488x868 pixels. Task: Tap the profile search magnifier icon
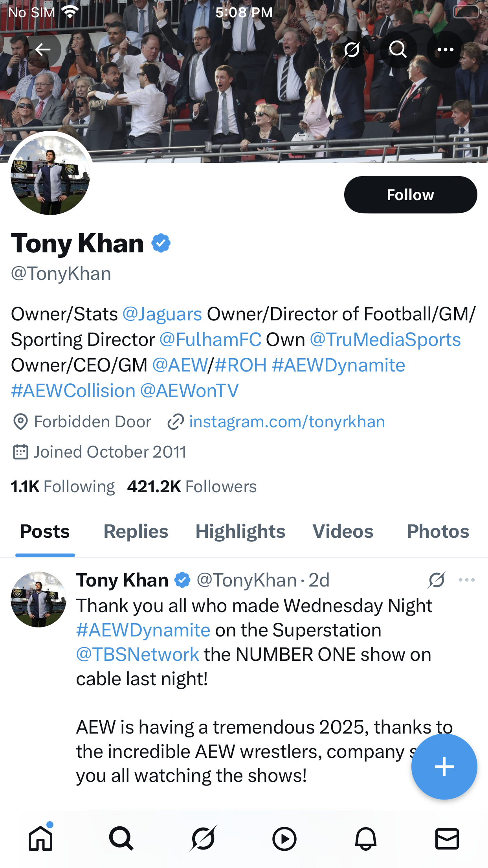tap(398, 50)
